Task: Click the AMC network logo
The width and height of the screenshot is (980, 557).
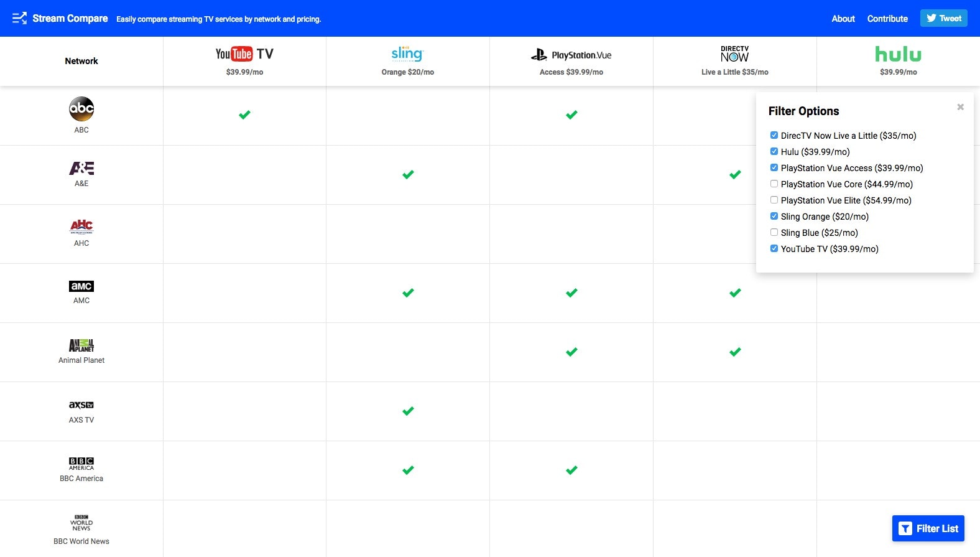Action: (x=81, y=286)
